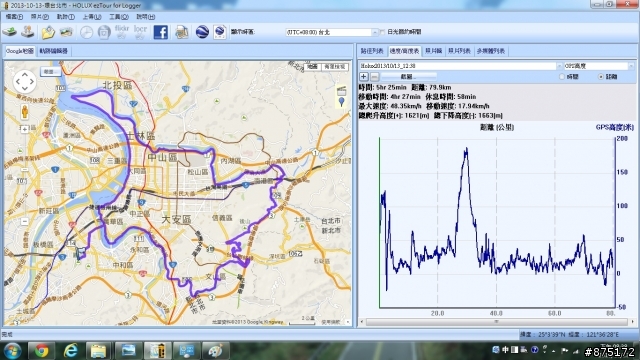Click the open folder toolbar icon
640x360 pixels.
pos(48,32)
